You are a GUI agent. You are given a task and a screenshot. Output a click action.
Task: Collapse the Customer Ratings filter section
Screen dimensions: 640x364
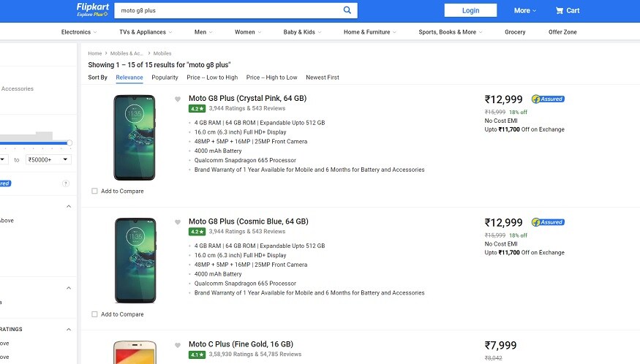(x=69, y=329)
